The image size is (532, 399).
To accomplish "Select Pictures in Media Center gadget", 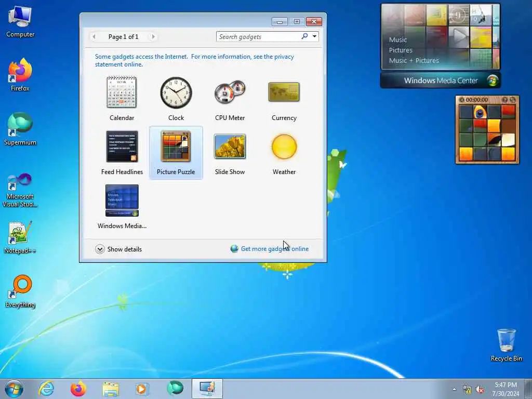I will pos(401,50).
